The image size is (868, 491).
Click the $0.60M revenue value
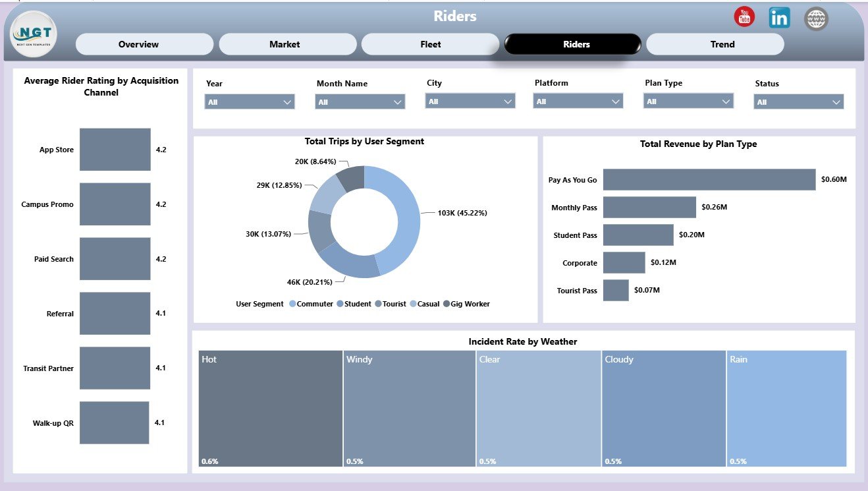click(834, 179)
